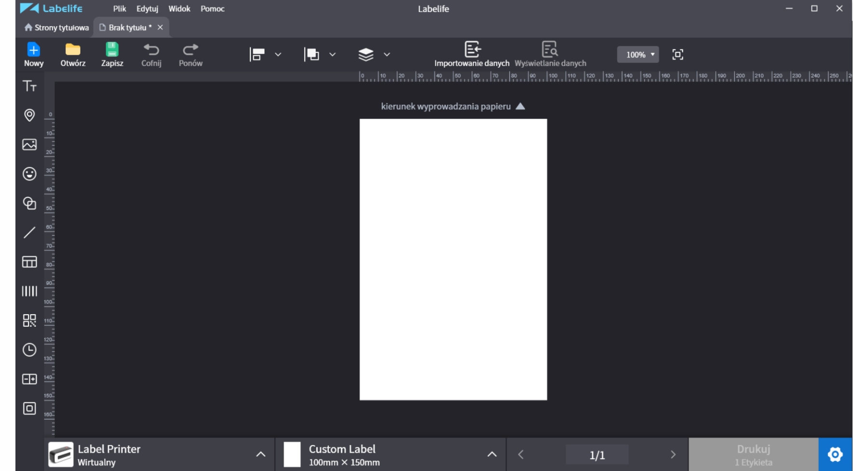Select the Shapes tool
Image resolution: width=868 pixels, height=471 pixels.
tap(29, 203)
